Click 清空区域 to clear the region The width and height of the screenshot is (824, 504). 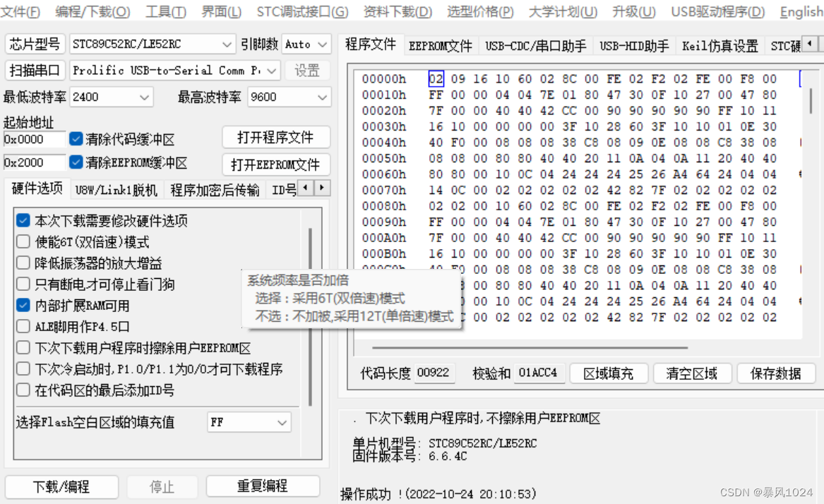point(692,375)
